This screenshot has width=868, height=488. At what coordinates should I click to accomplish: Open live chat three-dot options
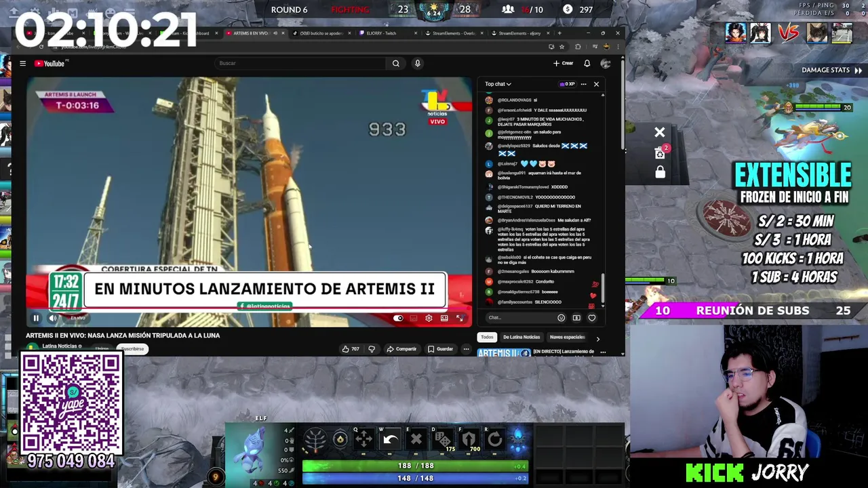pyautogui.click(x=583, y=84)
